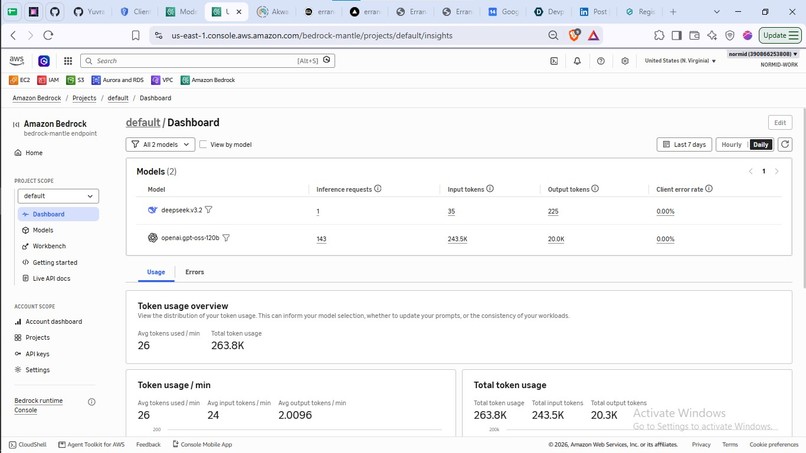Open Amazon Bedrock favorites shortcut

pyautogui.click(x=208, y=80)
